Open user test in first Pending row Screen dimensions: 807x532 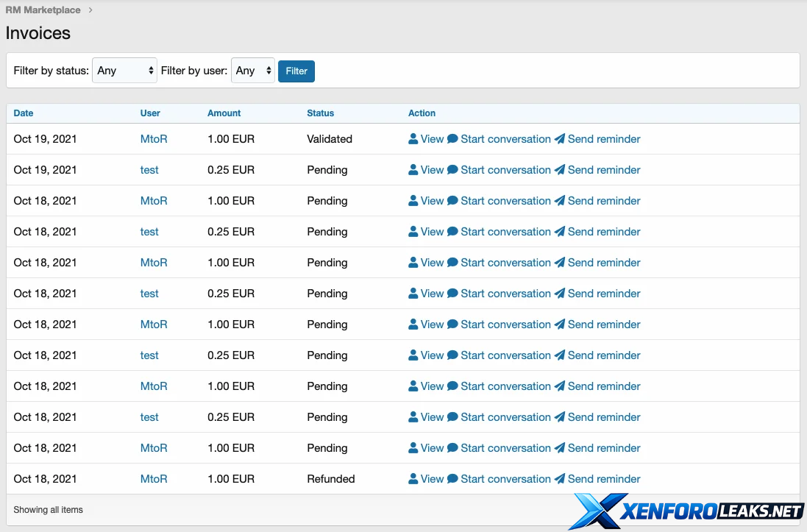[149, 170]
